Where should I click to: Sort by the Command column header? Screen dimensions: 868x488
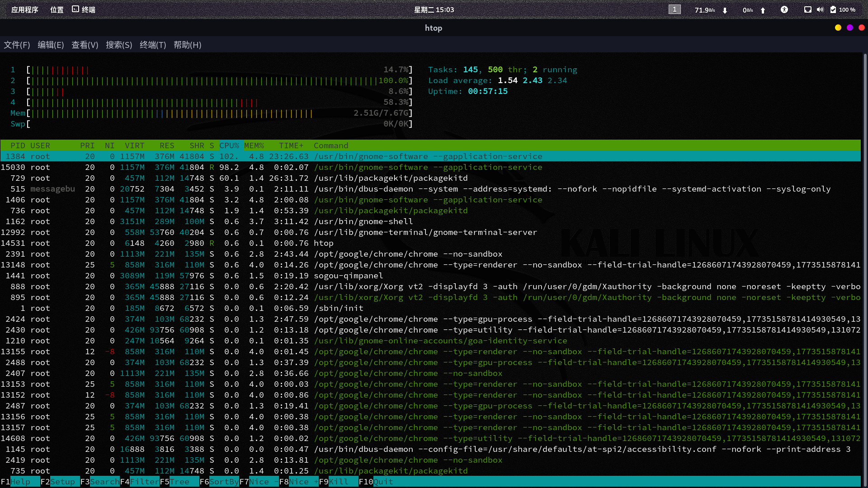point(331,145)
